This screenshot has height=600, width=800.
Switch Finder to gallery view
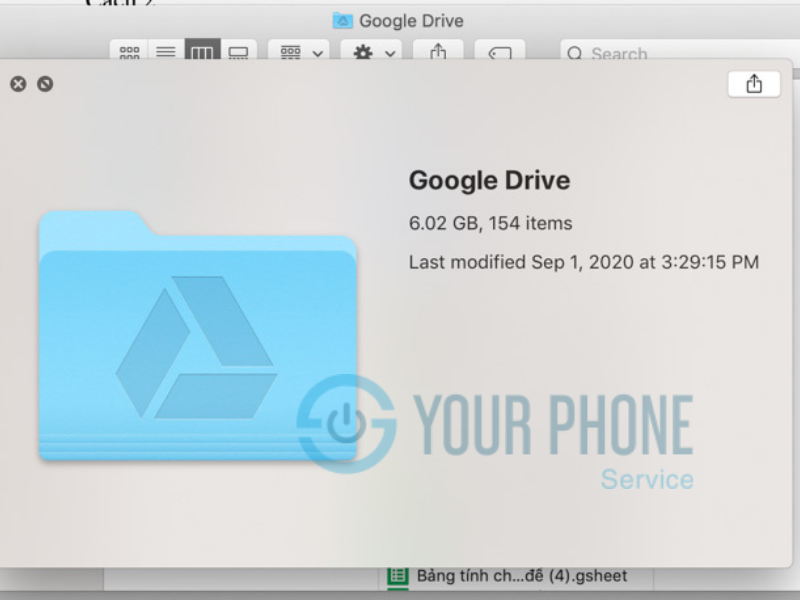(x=238, y=51)
